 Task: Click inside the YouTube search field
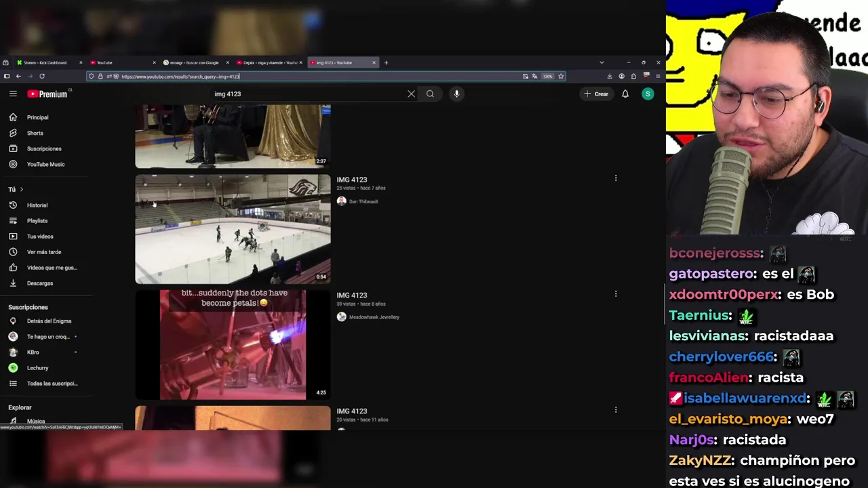[x=309, y=94]
